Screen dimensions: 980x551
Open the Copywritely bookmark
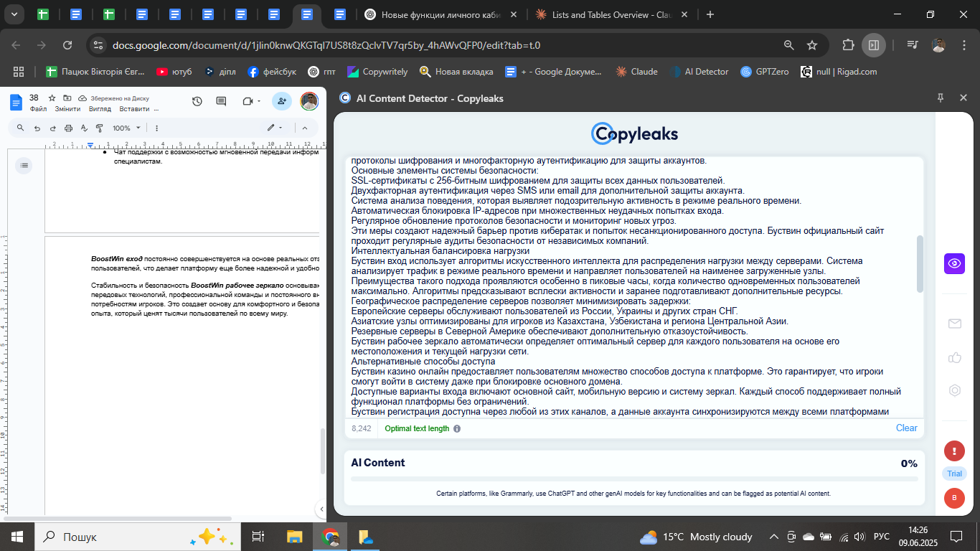click(x=377, y=72)
